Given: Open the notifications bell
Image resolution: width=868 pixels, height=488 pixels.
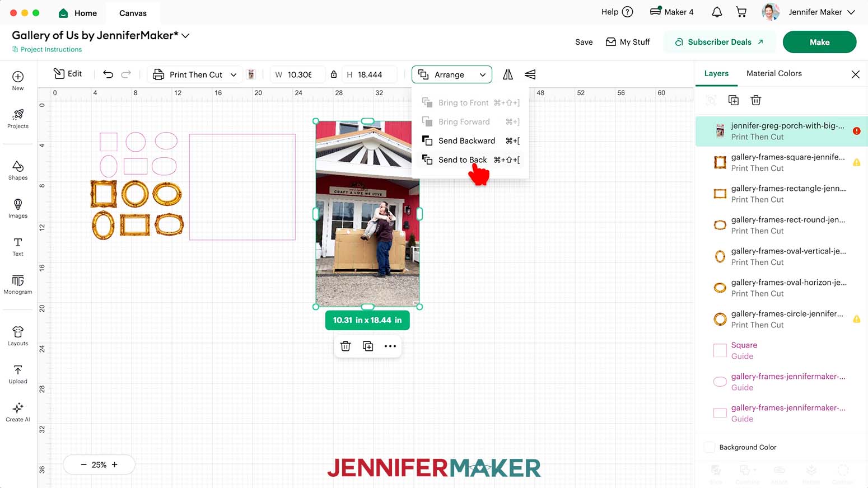Looking at the screenshot, I should [x=717, y=12].
